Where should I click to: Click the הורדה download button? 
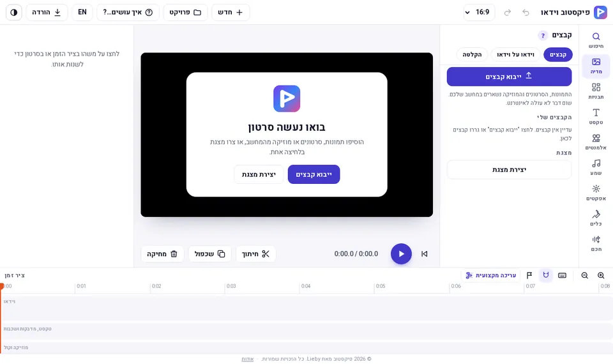47,13
